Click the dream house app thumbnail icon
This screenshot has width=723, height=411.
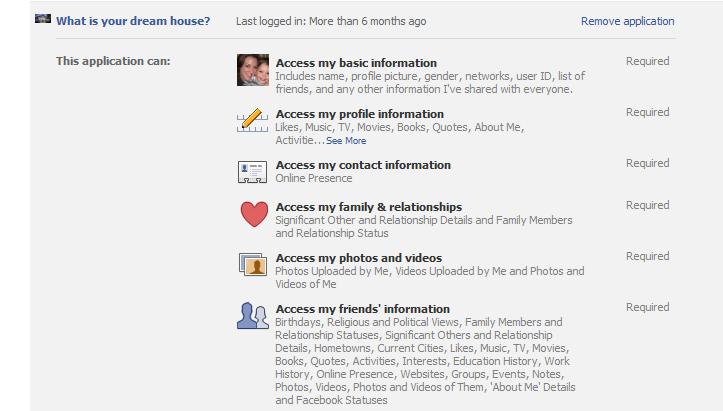coord(42,19)
